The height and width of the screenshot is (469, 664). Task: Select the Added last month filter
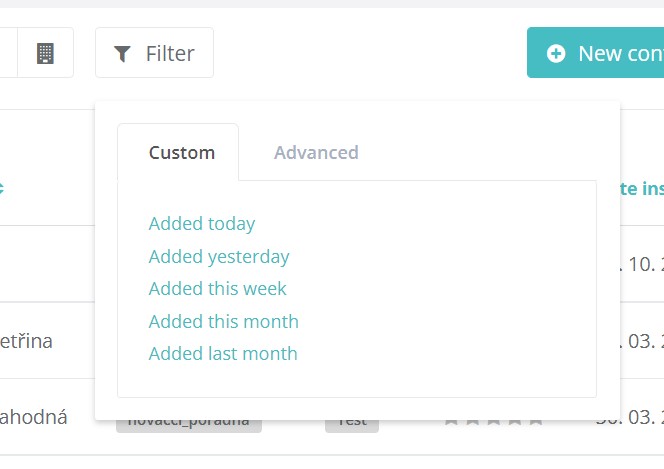[x=223, y=354]
